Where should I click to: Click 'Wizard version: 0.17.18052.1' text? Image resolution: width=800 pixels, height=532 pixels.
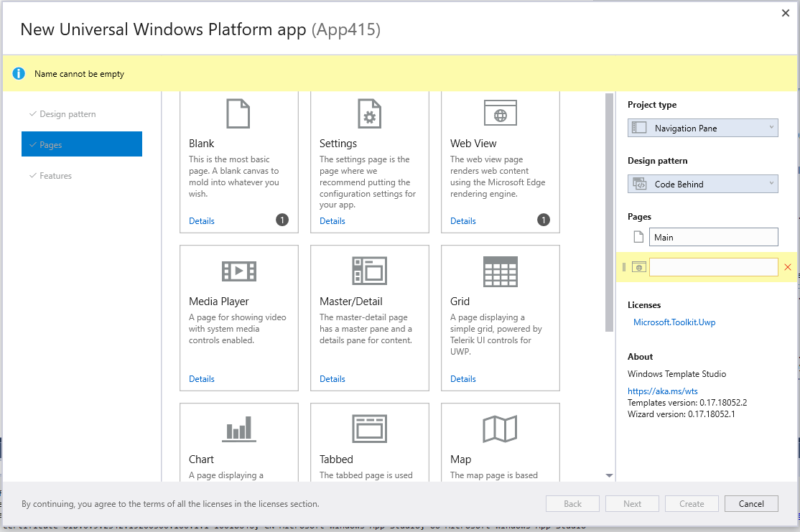(681, 414)
